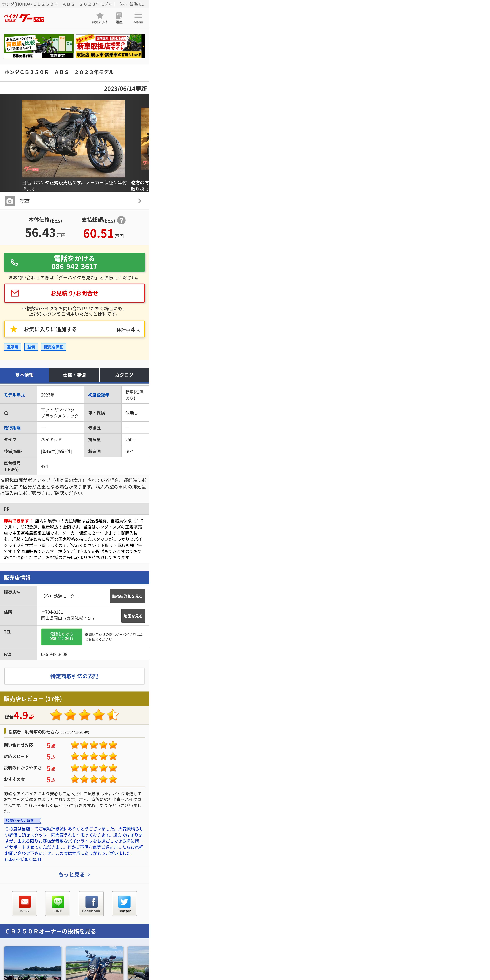Open the 初度登録年 link

click(99, 395)
